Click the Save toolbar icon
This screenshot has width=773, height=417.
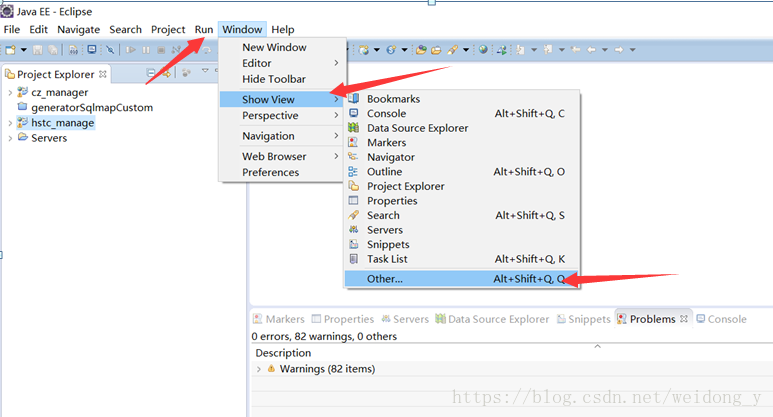click(x=37, y=50)
